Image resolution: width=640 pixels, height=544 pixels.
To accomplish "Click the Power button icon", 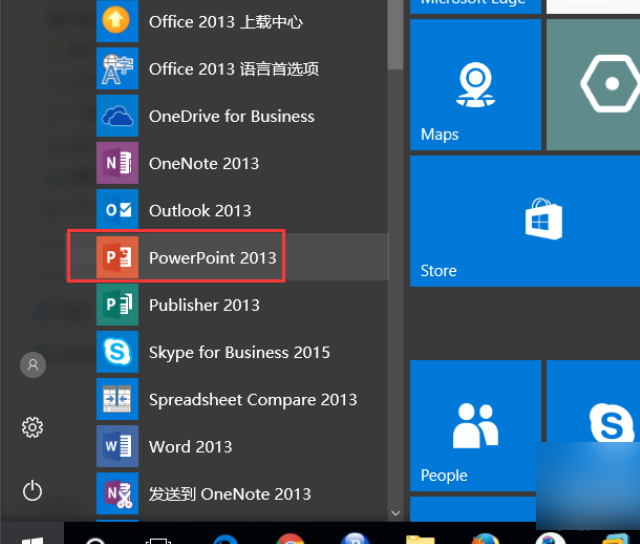I will pyautogui.click(x=32, y=491).
